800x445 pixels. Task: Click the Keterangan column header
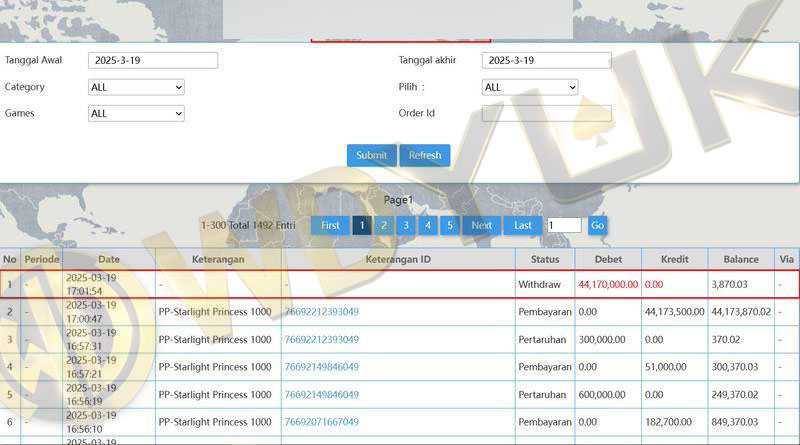coord(218,259)
